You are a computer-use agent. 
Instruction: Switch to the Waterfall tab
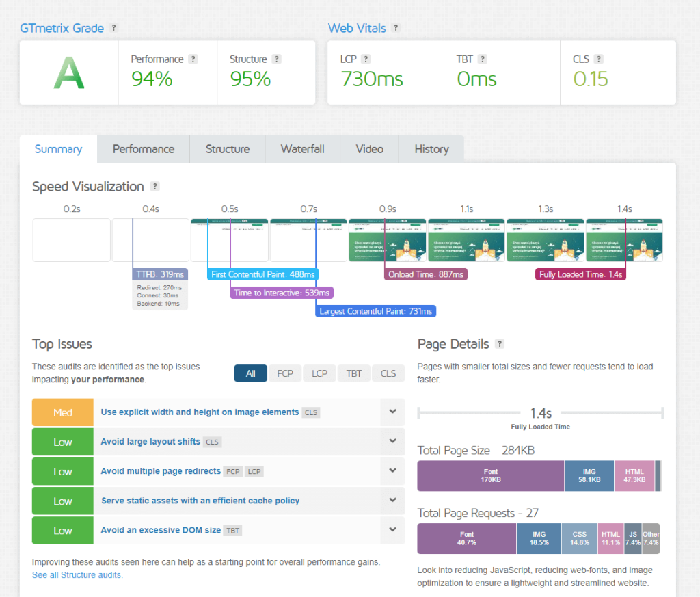[302, 149]
